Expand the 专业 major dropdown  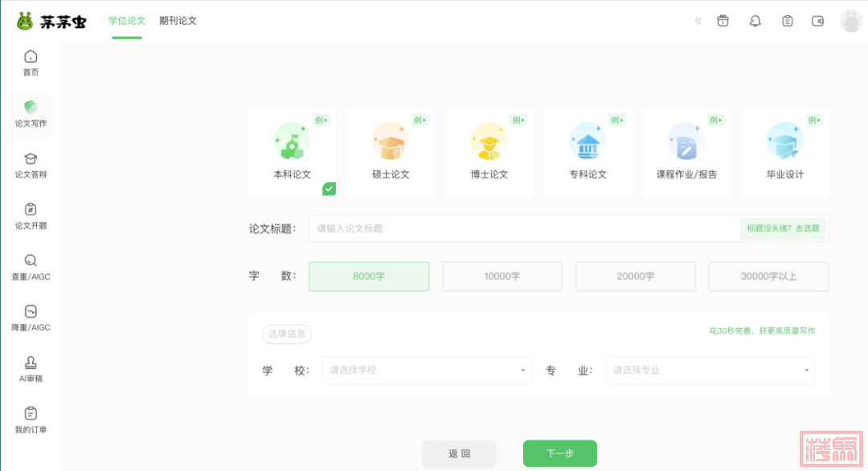click(x=710, y=371)
